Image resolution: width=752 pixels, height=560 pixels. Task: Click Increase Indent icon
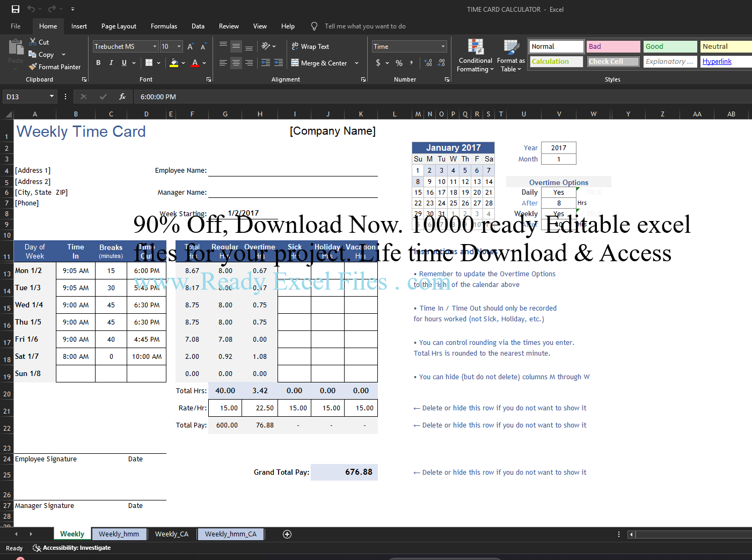pyautogui.click(x=279, y=63)
